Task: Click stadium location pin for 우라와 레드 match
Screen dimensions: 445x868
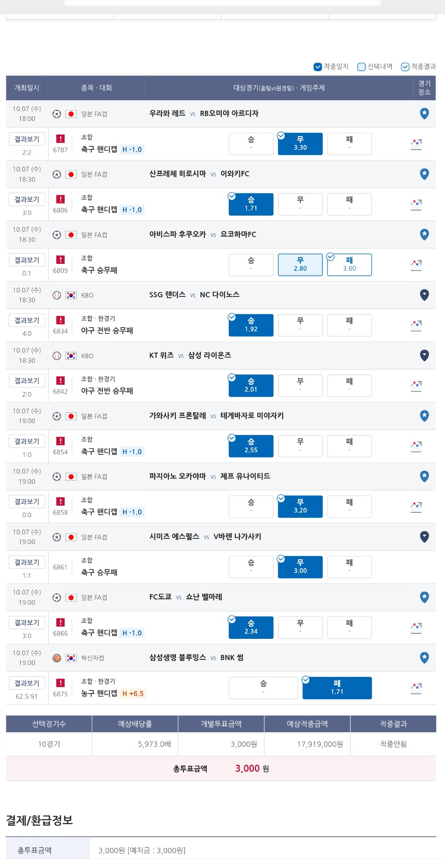Action: tap(424, 114)
